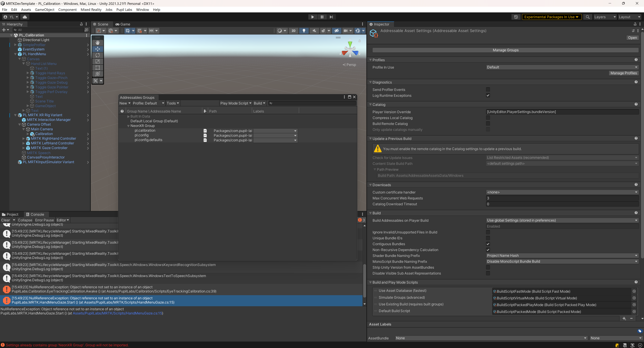
Task: Open Custom certificate handler dropdown
Action: (562, 192)
